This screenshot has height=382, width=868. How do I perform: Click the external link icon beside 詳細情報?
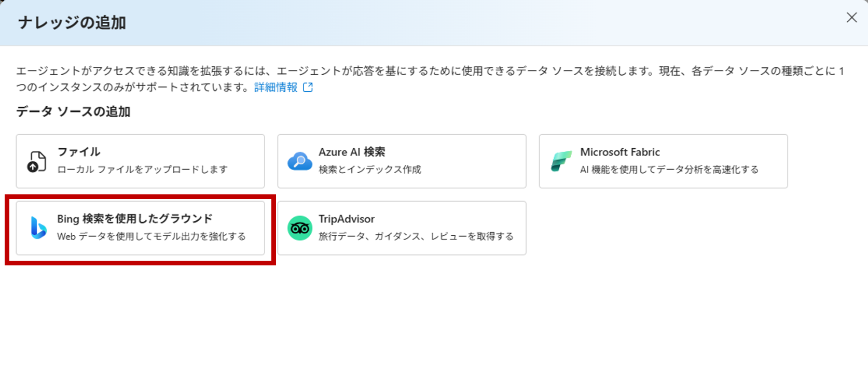(x=308, y=87)
